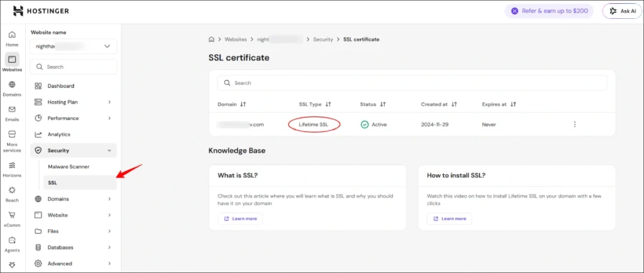644x273 pixels.
Task: Click the Hostinger logo
Action: 41,11
